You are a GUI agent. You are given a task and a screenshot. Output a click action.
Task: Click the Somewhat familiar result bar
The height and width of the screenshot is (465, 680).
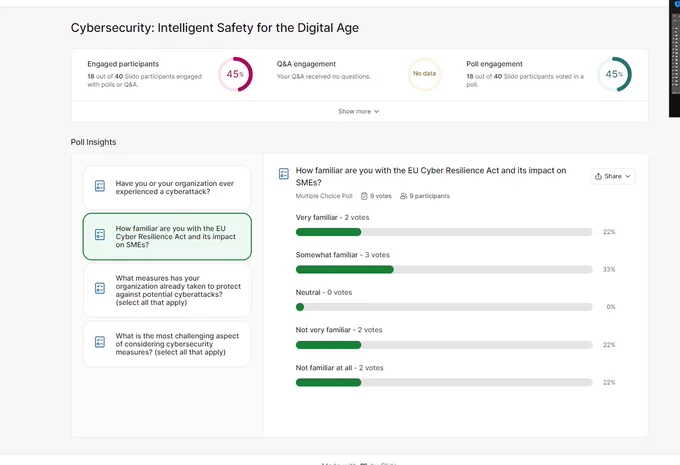[x=444, y=269]
